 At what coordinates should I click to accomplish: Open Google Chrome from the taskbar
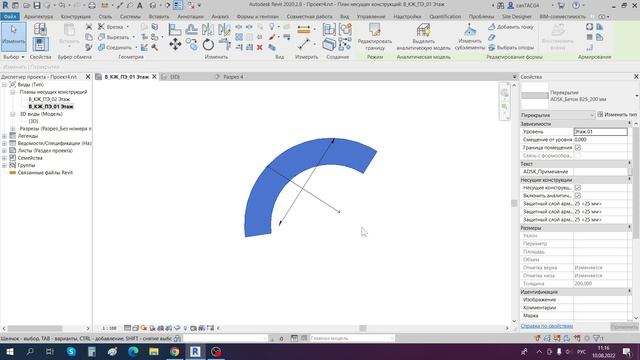pos(175,351)
